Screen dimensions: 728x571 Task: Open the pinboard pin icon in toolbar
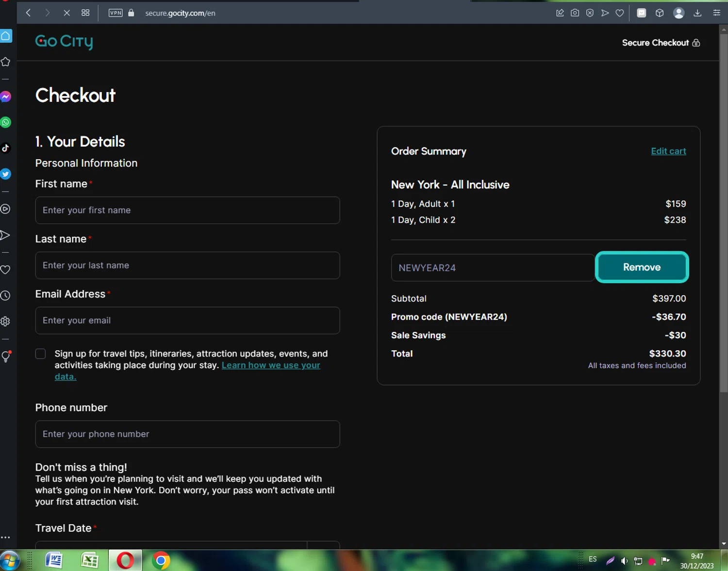(560, 13)
